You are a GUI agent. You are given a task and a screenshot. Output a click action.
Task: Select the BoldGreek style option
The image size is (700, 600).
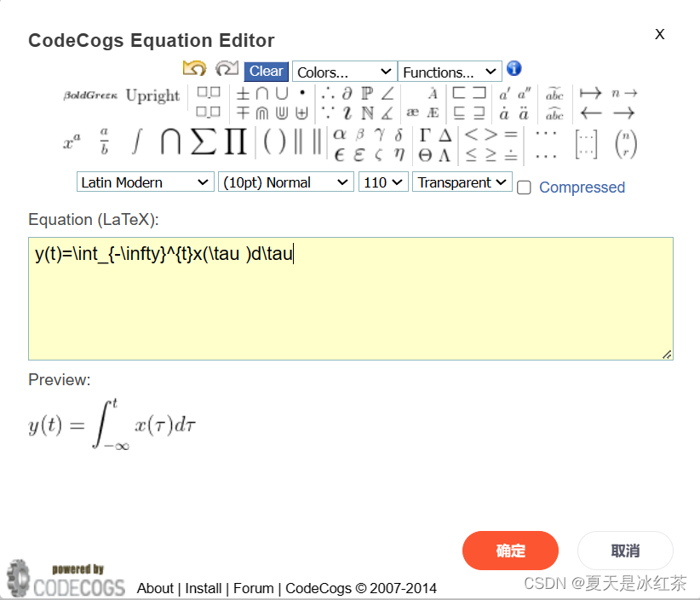pos(90,95)
